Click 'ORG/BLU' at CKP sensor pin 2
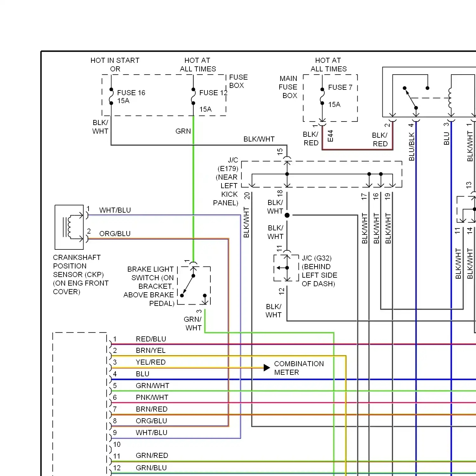 (115, 234)
